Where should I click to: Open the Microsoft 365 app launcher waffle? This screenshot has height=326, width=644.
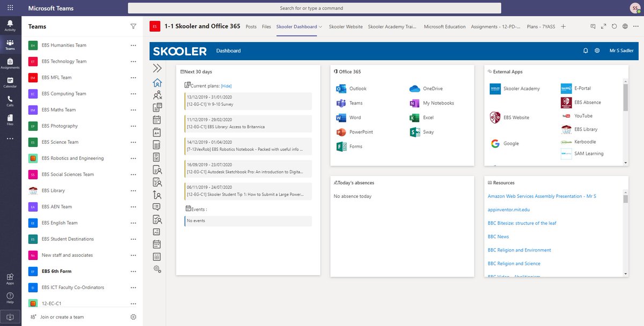click(x=10, y=8)
